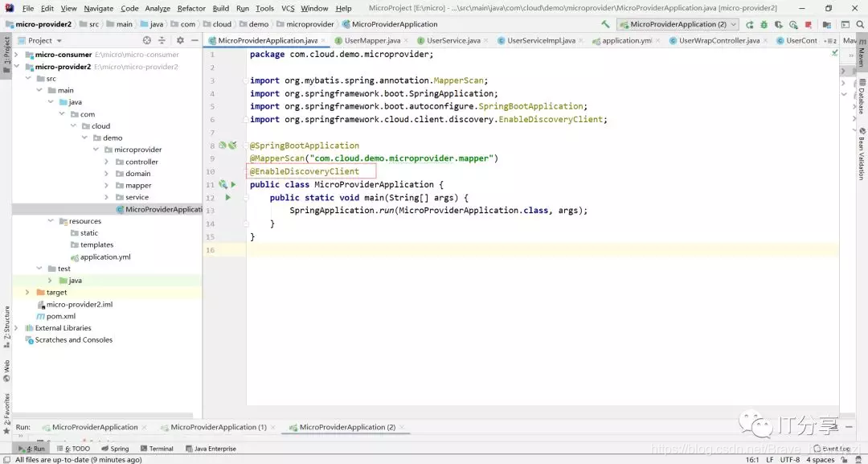Click the Build project hammer icon
868x464 pixels.
tap(605, 24)
